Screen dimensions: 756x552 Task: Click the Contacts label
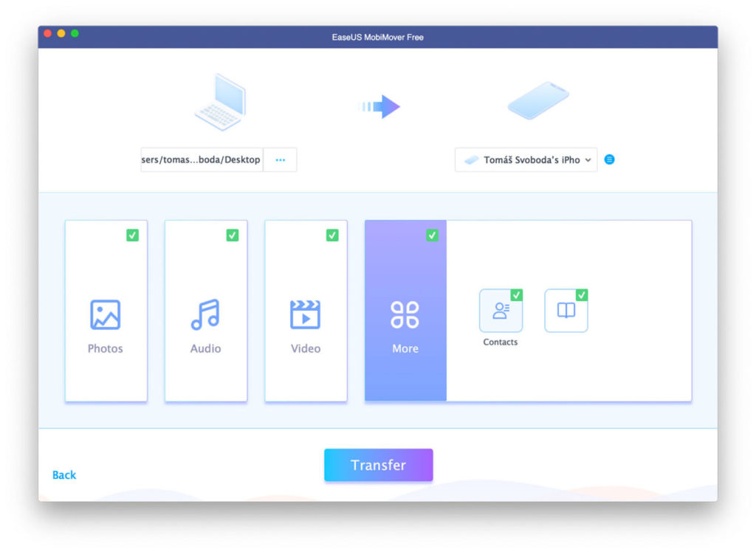(x=501, y=342)
